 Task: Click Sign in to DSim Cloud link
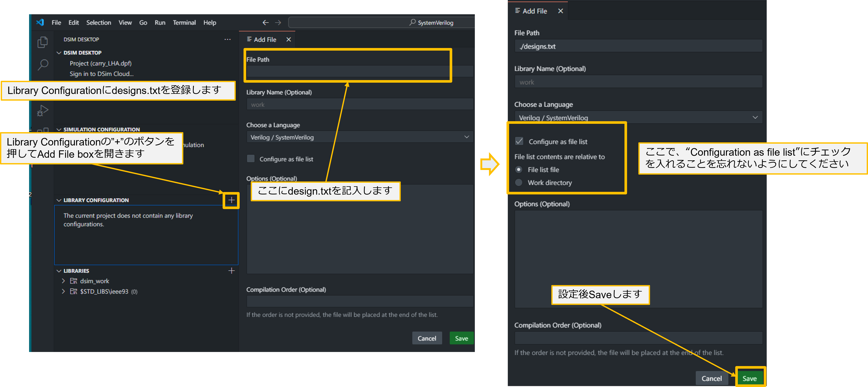coord(101,74)
